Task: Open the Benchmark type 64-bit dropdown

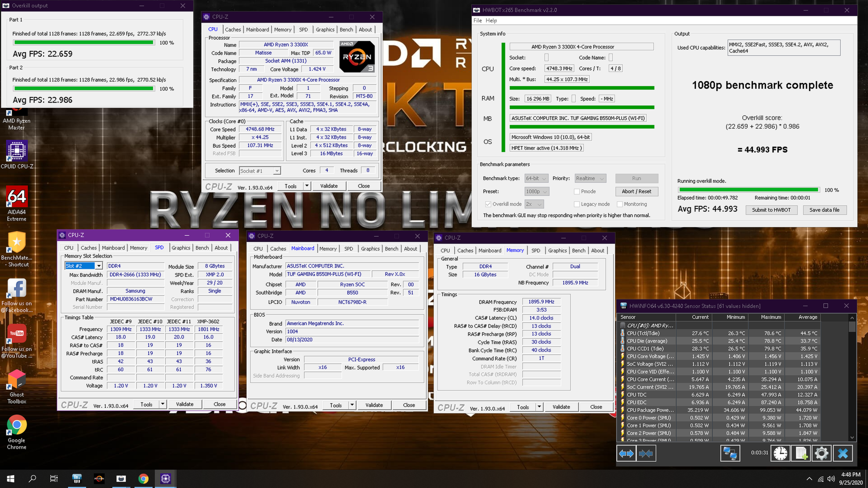Action: coord(537,178)
